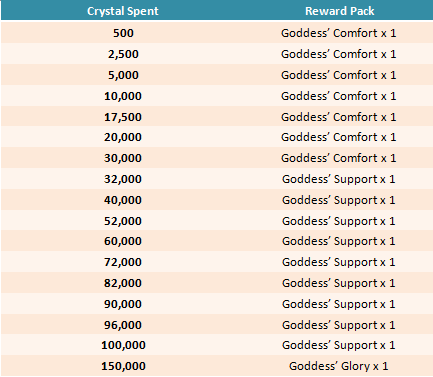433x377 pixels.
Task: Select the 32,000 crystal amount
Action: [x=123, y=179]
